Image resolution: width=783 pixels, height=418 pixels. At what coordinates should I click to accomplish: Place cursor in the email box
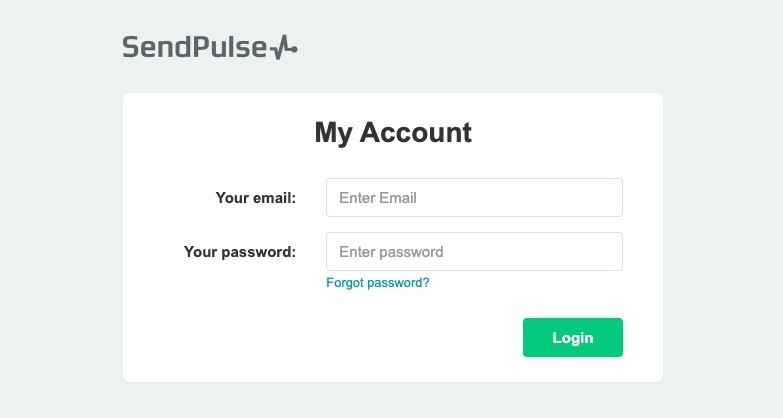tap(474, 197)
